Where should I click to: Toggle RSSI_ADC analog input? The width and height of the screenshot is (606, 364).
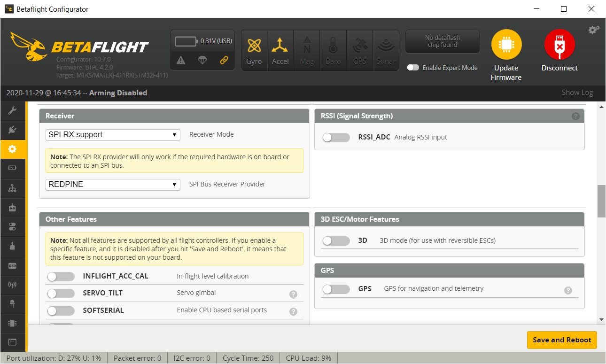tap(336, 137)
